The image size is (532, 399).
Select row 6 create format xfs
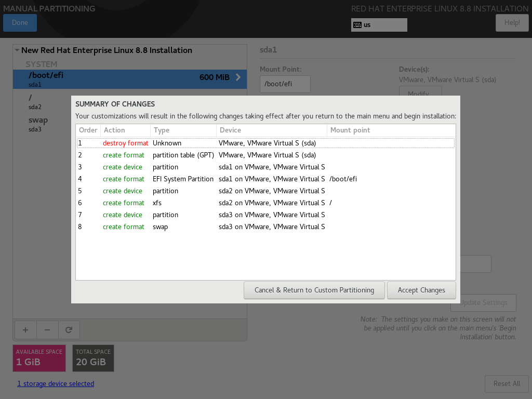click(265, 203)
